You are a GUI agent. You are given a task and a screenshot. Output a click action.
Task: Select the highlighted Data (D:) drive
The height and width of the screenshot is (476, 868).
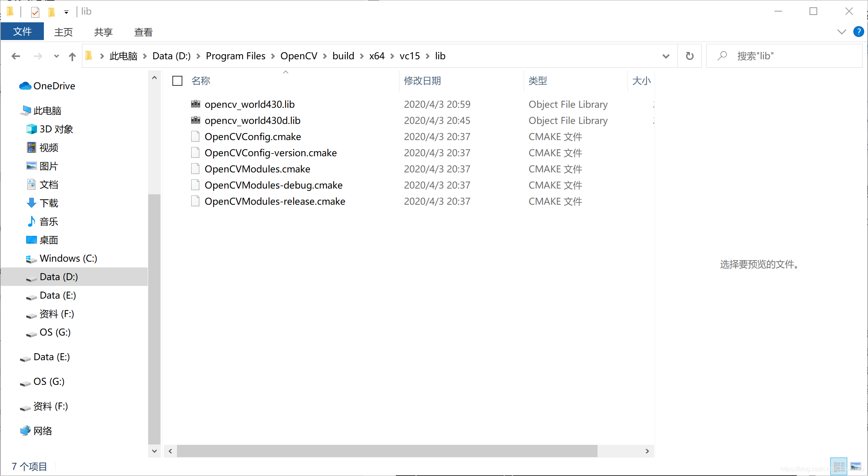[74, 277]
